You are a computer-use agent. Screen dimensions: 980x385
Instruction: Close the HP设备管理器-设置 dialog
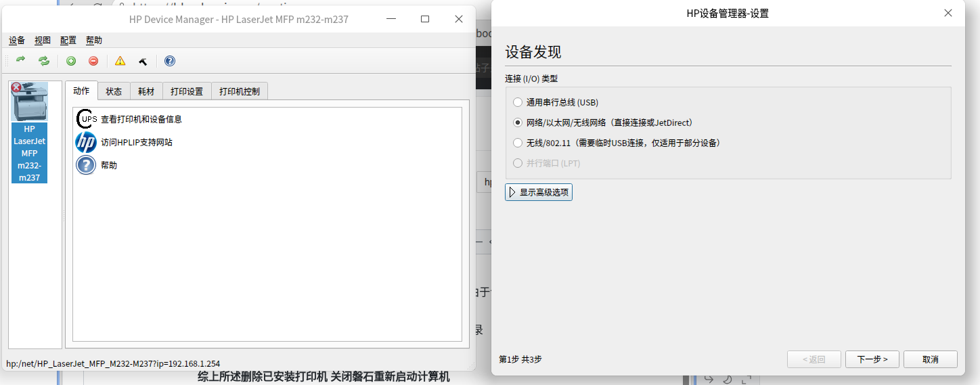coord(948,13)
